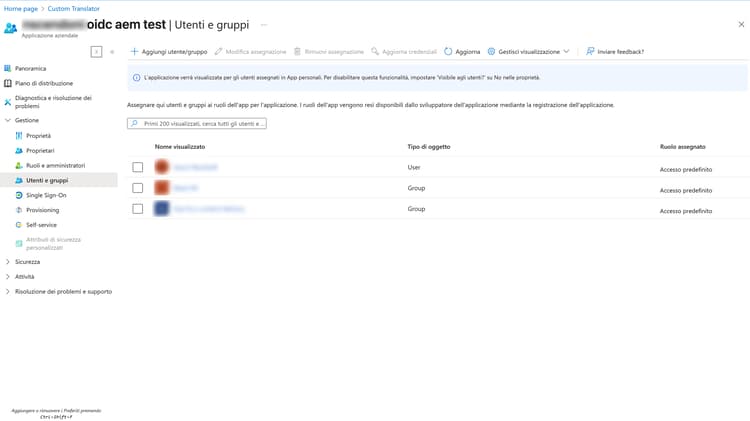Screen dimensions: 750x421
Task: Select Single Sign-On menu entry
Action: point(46,195)
